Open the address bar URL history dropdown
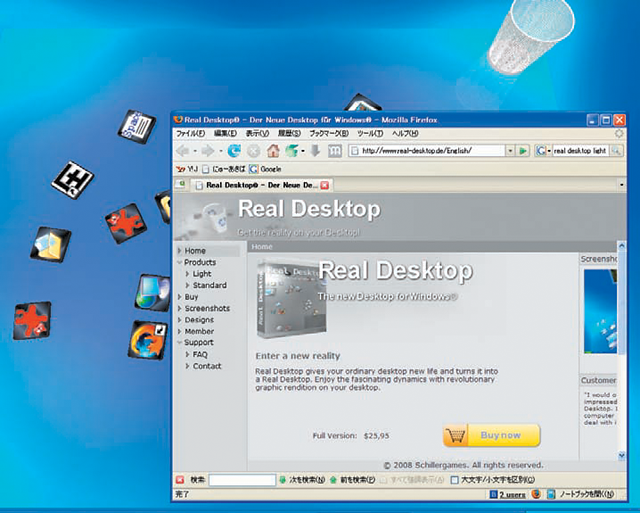Viewport: 640px width, 513px height. coord(510,151)
